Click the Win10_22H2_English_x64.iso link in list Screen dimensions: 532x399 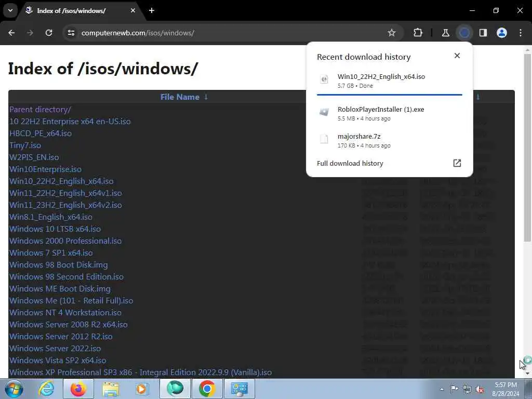coord(61,181)
